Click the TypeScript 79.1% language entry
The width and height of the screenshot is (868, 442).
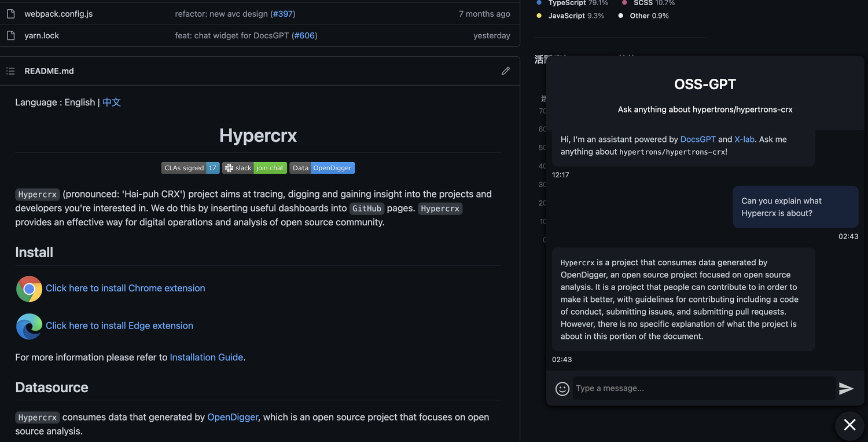(573, 3)
